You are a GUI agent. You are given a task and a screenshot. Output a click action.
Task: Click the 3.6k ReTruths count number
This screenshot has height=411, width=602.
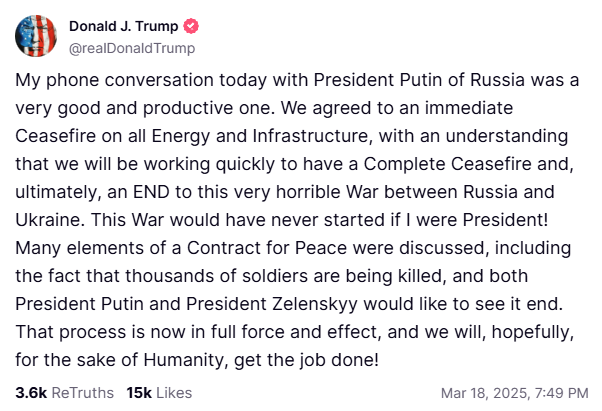[30, 392]
